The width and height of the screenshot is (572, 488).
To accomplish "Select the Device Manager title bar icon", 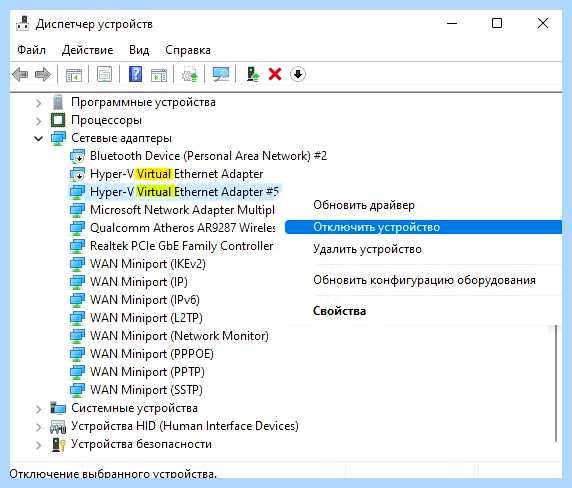I will [x=22, y=24].
